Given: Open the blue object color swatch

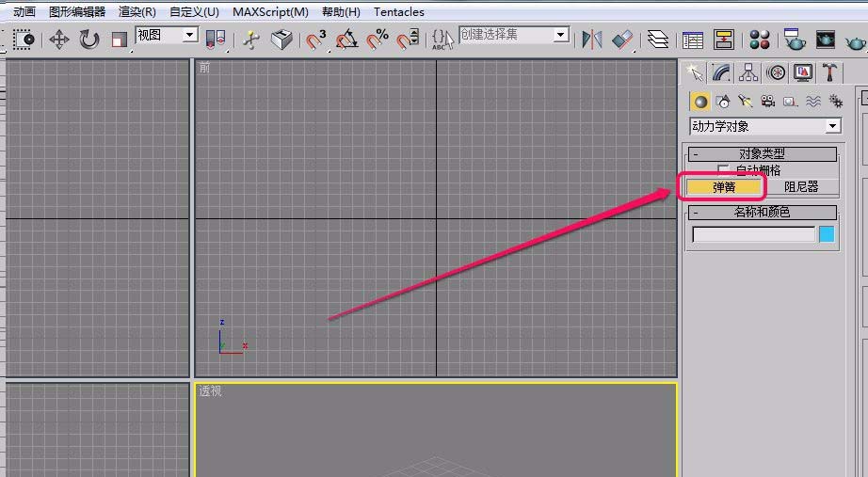Looking at the screenshot, I should point(827,234).
